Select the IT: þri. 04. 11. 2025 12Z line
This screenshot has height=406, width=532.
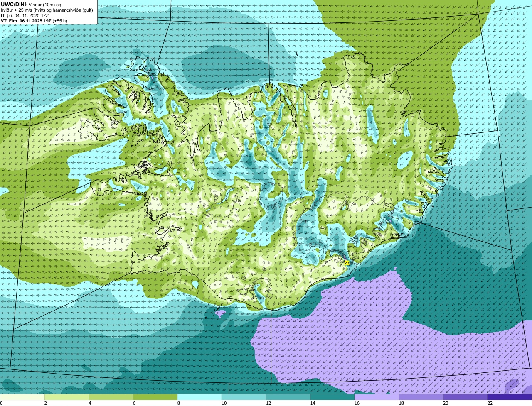25,15
